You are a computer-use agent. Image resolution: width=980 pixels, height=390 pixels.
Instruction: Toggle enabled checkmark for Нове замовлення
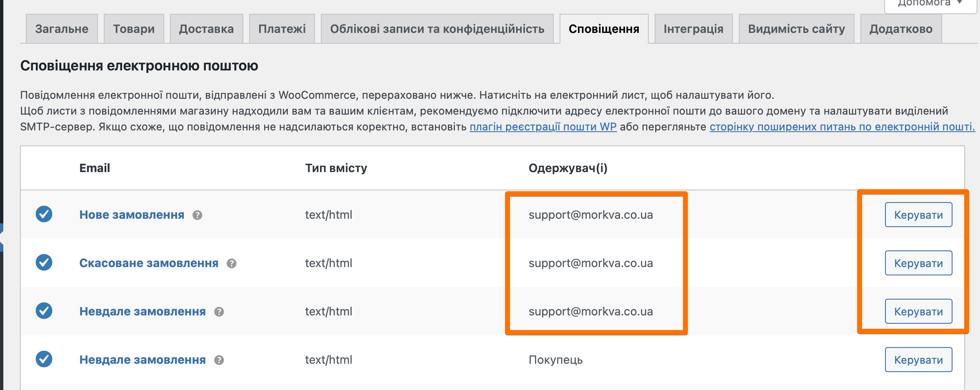click(x=44, y=214)
